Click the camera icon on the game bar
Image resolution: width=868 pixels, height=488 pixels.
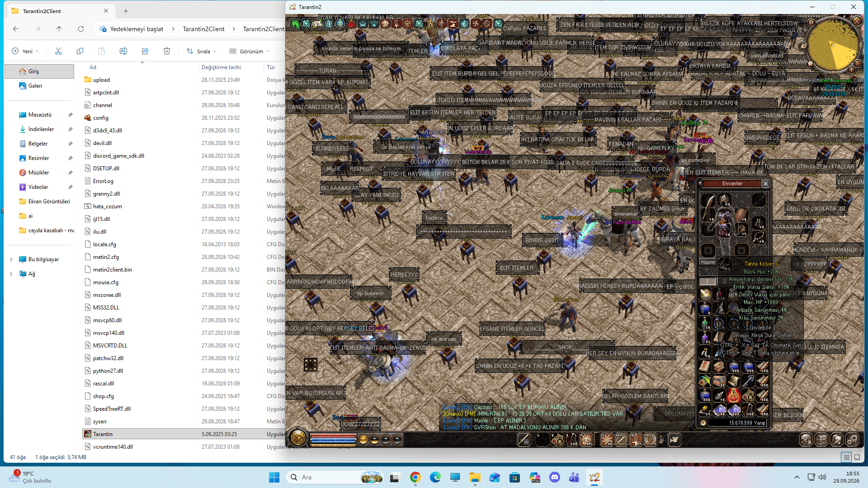click(675, 439)
